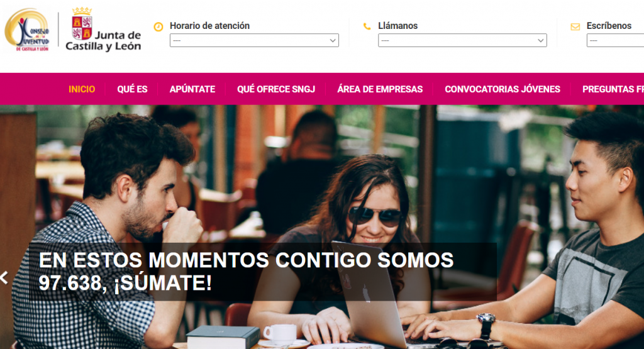The image size is (644, 349).
Task: Click the clock icon beside Horario de atención
Action: [158, 26]
